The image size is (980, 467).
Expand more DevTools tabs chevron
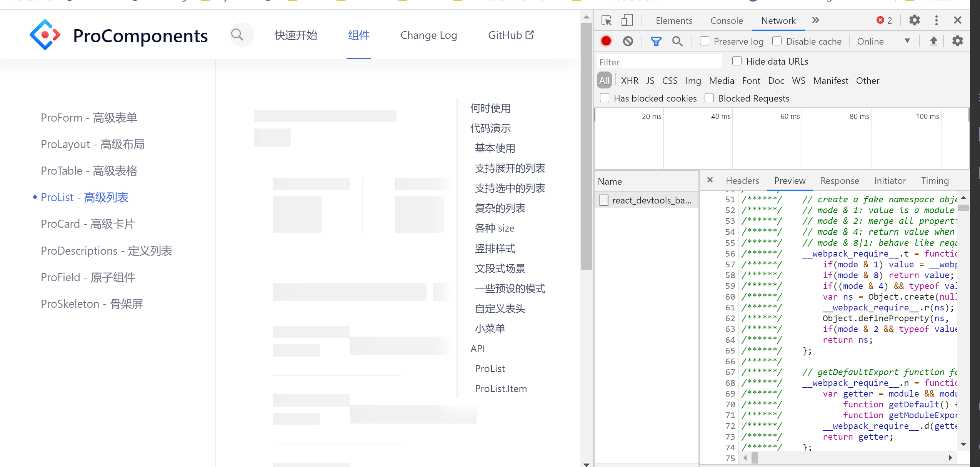[815, 20]
